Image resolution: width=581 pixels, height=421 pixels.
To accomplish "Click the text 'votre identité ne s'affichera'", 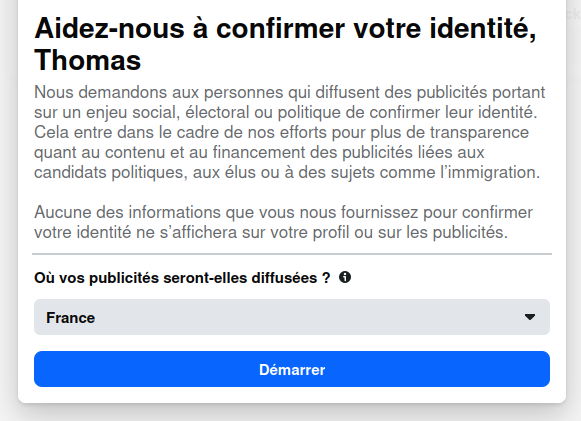I will coord(136,233).
